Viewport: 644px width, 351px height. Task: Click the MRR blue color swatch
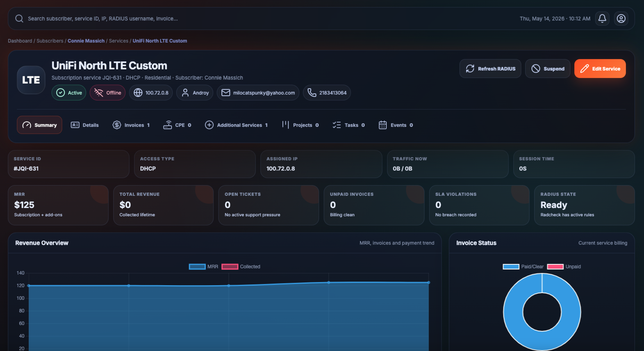pos(197,267)
